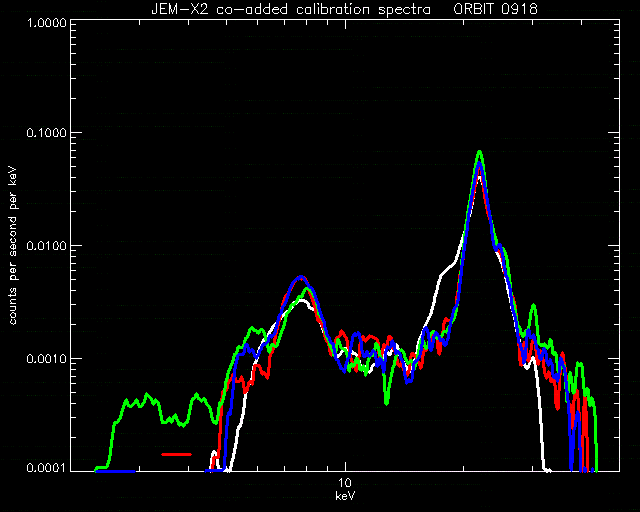
Task: Click the short red horizontal segment near the bottom
Action: (176, 454)
